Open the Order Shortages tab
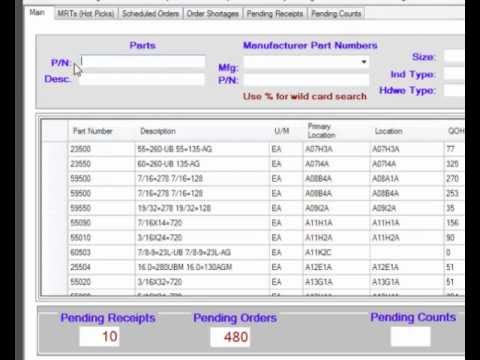Viewport: 480px width, 360px height. pos(212,14)
